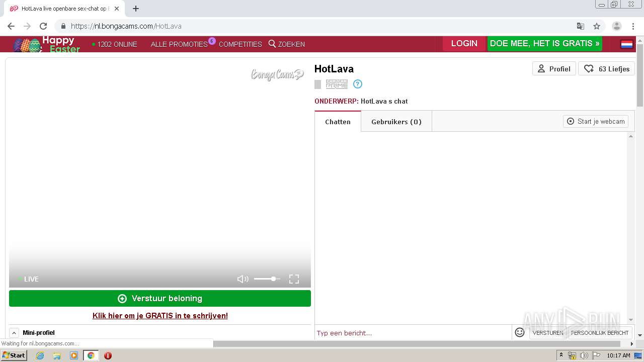View the site lock security icon
The width and height of the screenshot is (644, 362).
click(63, 26)
